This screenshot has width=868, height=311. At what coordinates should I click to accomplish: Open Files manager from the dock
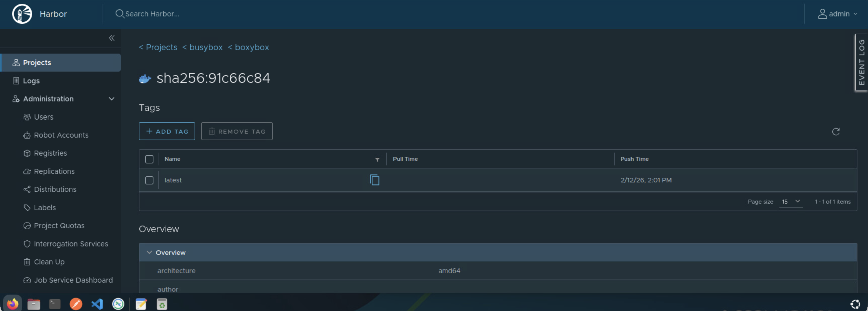(x=33, y=304)
